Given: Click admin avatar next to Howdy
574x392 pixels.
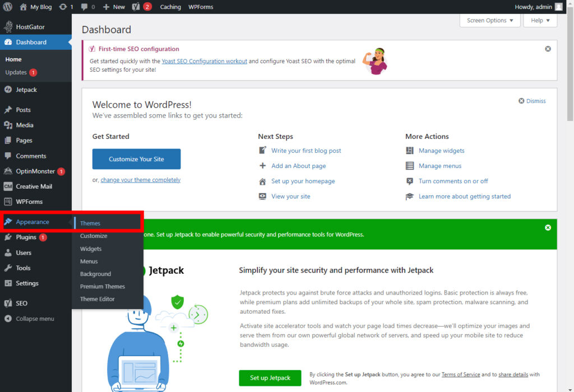Looking at the screenshot, I should (559, 7).
